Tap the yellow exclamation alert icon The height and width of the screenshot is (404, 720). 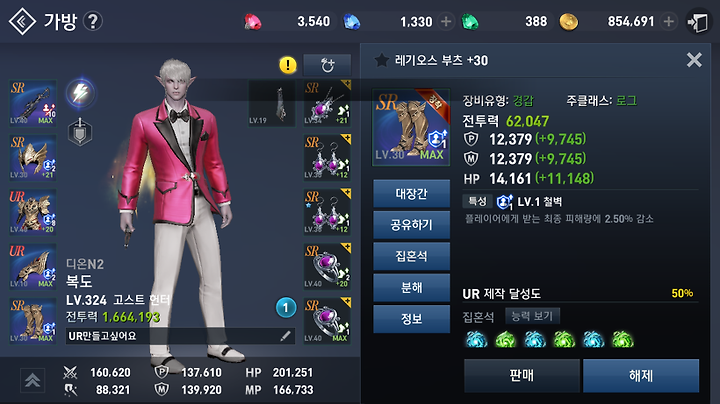(288, 65)
